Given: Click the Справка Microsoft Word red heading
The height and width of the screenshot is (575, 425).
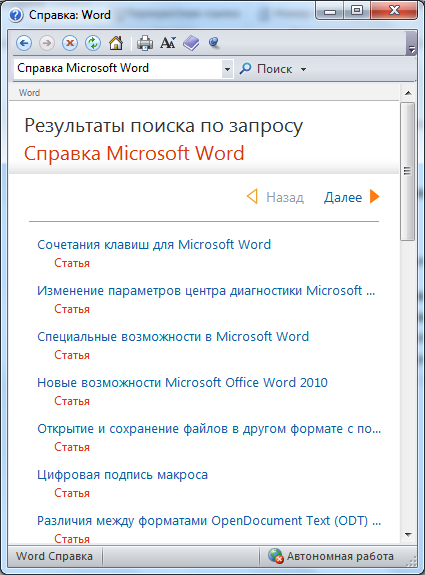Looking at the screenshot, I should click(x=134, y=153).
